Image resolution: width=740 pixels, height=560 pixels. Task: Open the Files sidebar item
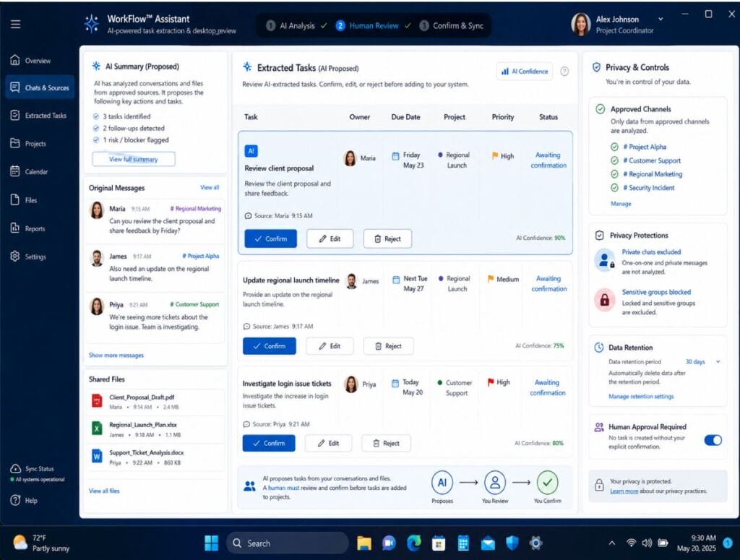[24, 200]
